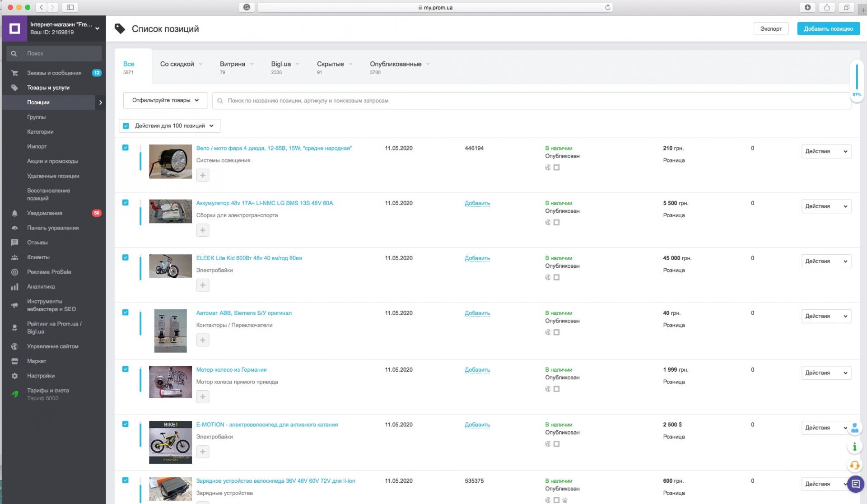Uncheck the ELEEK Lite Kid row checkbox
Image resolution: width=867 pixels, height=504 pixels.
[126, 257]
